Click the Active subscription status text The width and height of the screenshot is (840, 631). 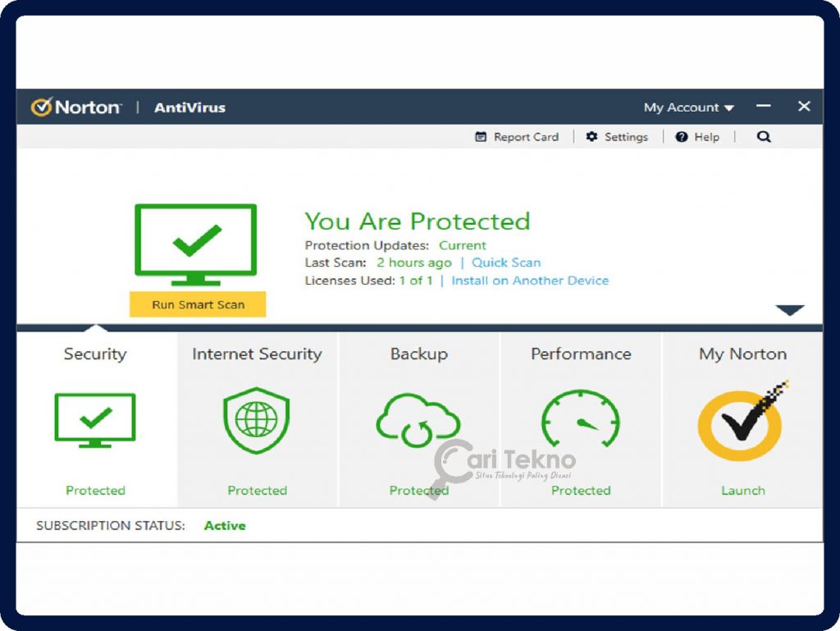tap(225, 525)
